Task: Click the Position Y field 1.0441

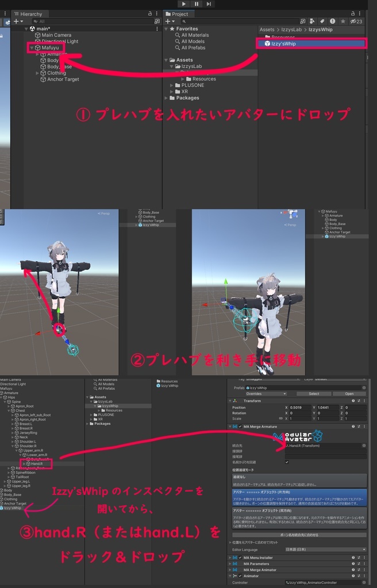Action: pyautogui.click(x=328, y=407)
